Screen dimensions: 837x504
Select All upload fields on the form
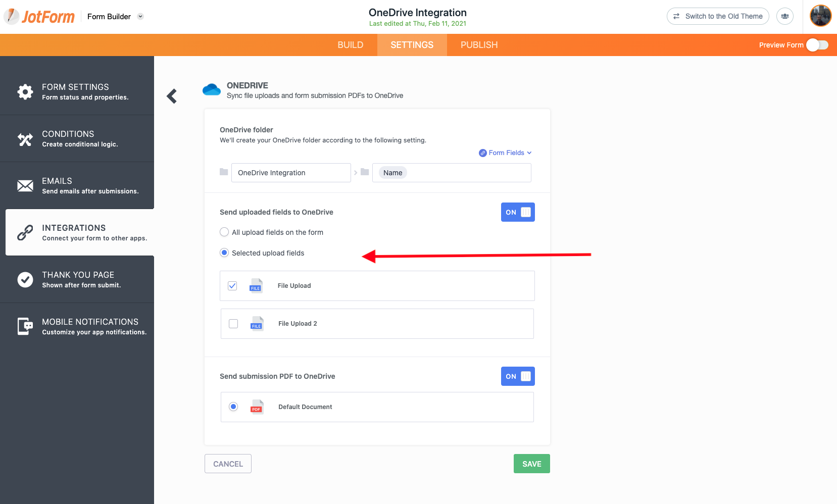coord(224,232)
